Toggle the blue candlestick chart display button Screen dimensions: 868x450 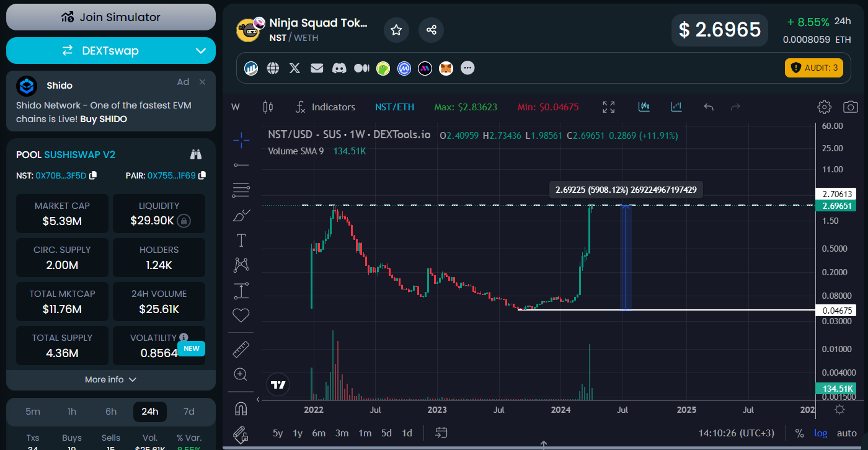645,107
